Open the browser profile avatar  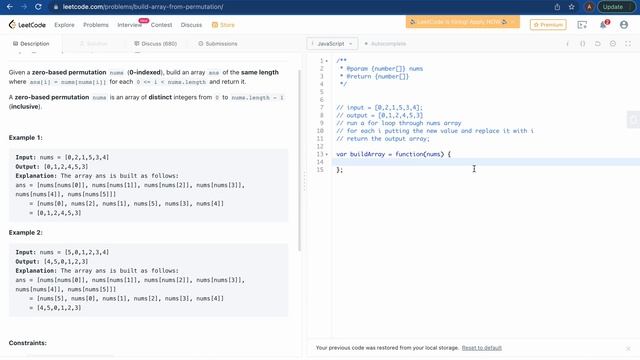coord(589,7)
